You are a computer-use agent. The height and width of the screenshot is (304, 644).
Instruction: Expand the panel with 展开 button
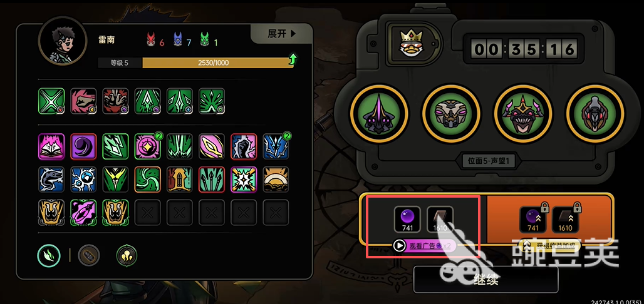(x=282, y=34)
